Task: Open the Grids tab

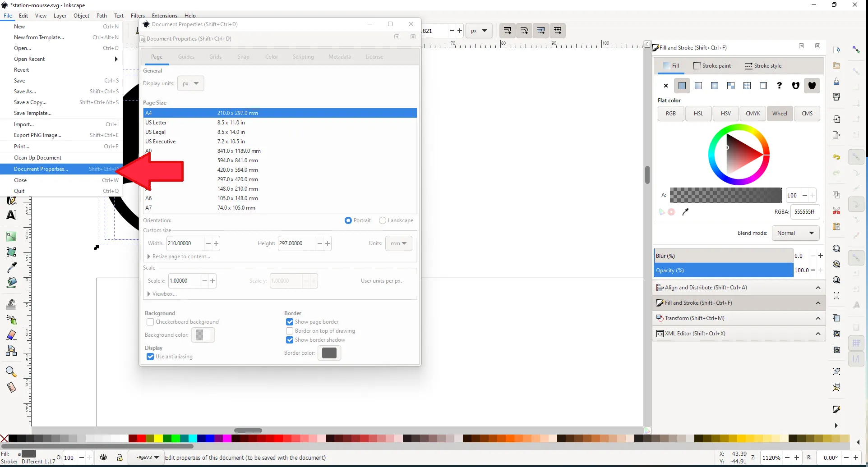Action: pos(215,57)
